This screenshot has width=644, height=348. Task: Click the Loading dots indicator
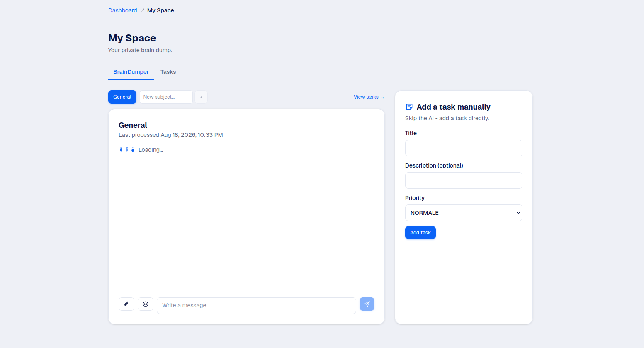tap(127, 150)
